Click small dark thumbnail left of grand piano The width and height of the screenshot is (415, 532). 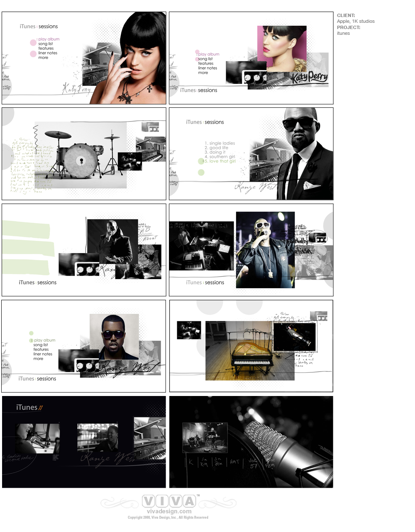[189, 330]
